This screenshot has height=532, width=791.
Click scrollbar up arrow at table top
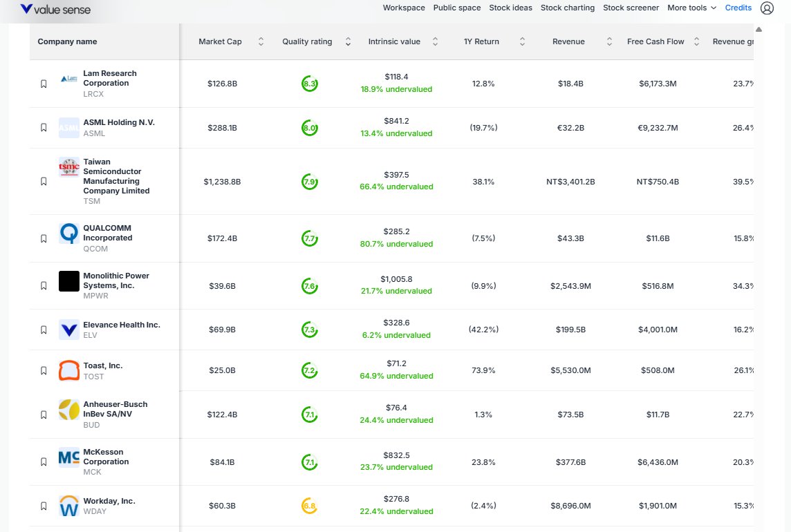point(759,29)
